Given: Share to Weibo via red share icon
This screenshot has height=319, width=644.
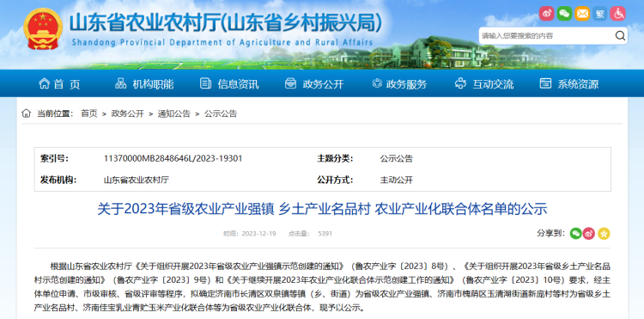Looking at the screenshot, I should tap(589, 234).
